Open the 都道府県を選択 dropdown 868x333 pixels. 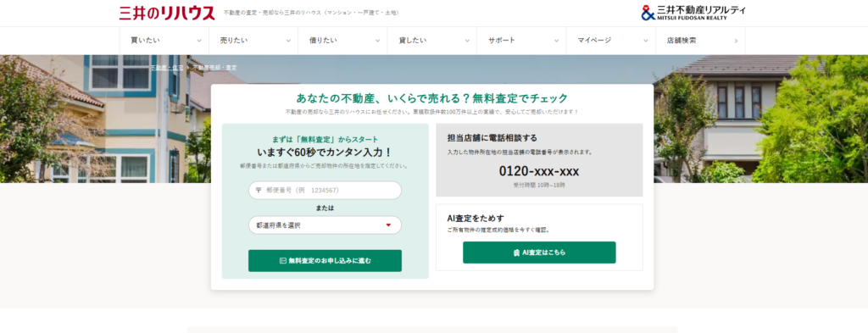[325, 225]
